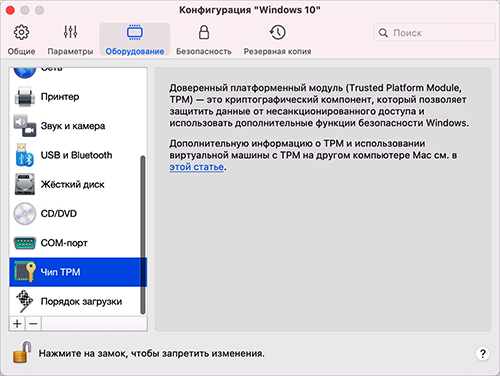
Task: Select Порядок загрузки label
Action: tap(81, 301)
